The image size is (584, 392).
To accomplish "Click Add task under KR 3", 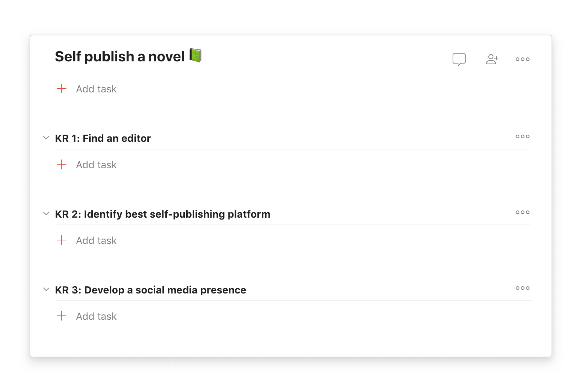I will pos(96,316).
